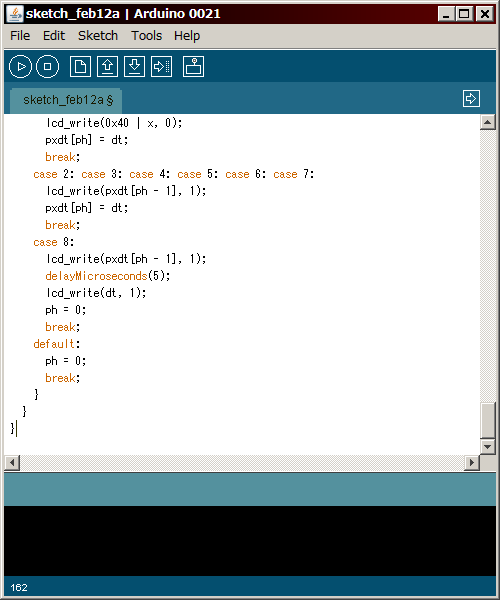Open the Edit menu
Viewport: 500px width, 600px height.
tap(54, 36)
